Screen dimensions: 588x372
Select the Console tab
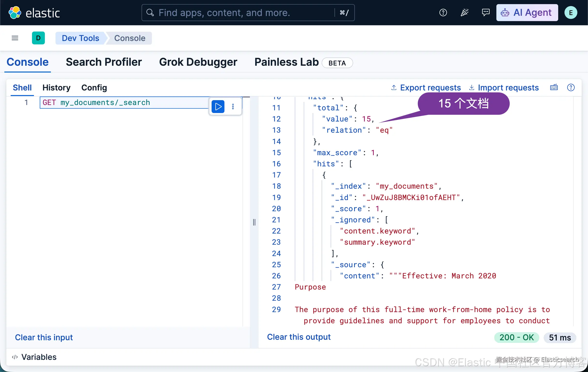[28, 62]
